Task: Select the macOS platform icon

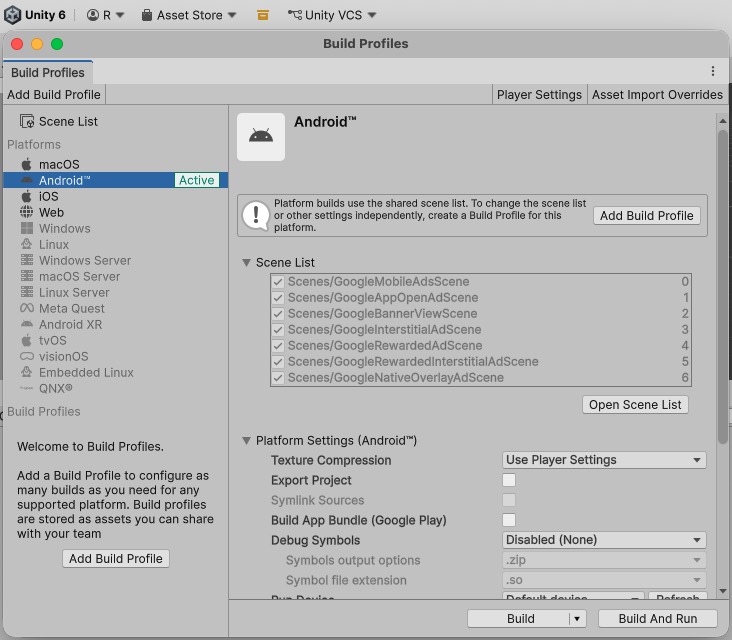Action: 27,164
